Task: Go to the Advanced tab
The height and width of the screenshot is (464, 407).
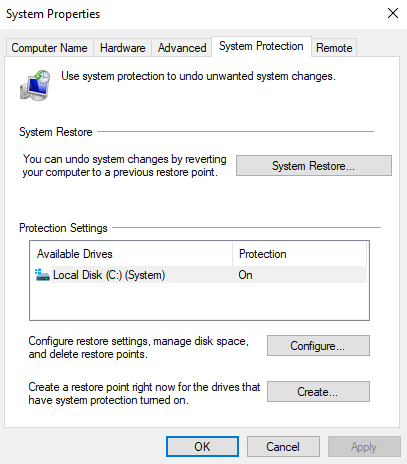Action: coord(182,48)
